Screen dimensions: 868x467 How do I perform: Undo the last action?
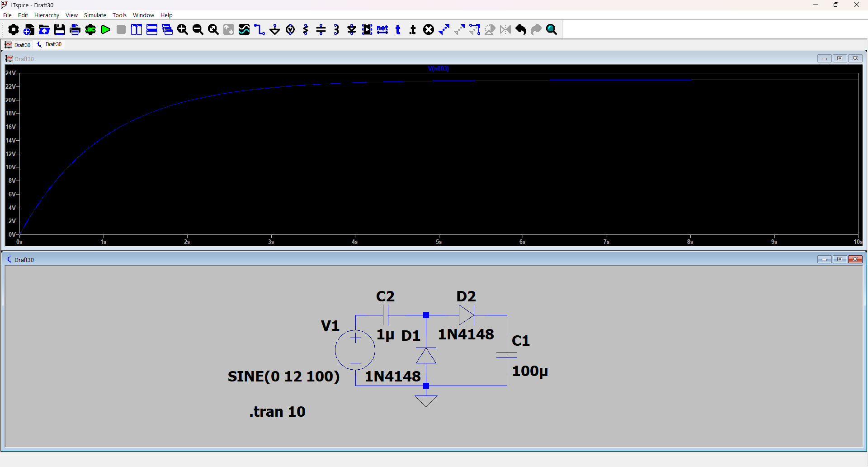click(521, 30)
